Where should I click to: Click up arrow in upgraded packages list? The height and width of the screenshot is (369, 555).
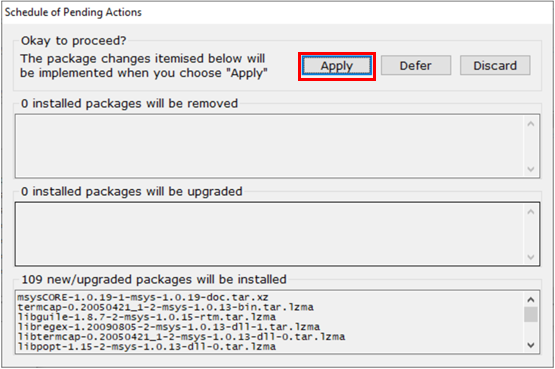click(531, 212)
